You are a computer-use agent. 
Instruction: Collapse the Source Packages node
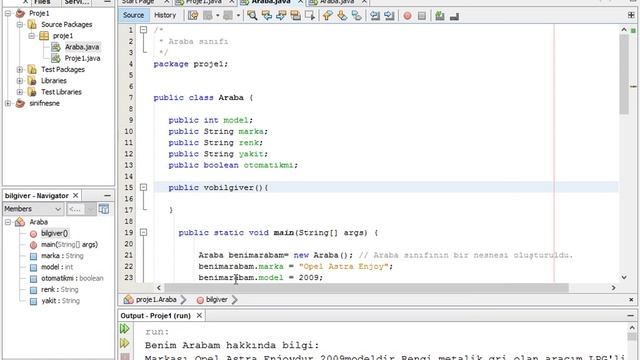tap(20, 24)
